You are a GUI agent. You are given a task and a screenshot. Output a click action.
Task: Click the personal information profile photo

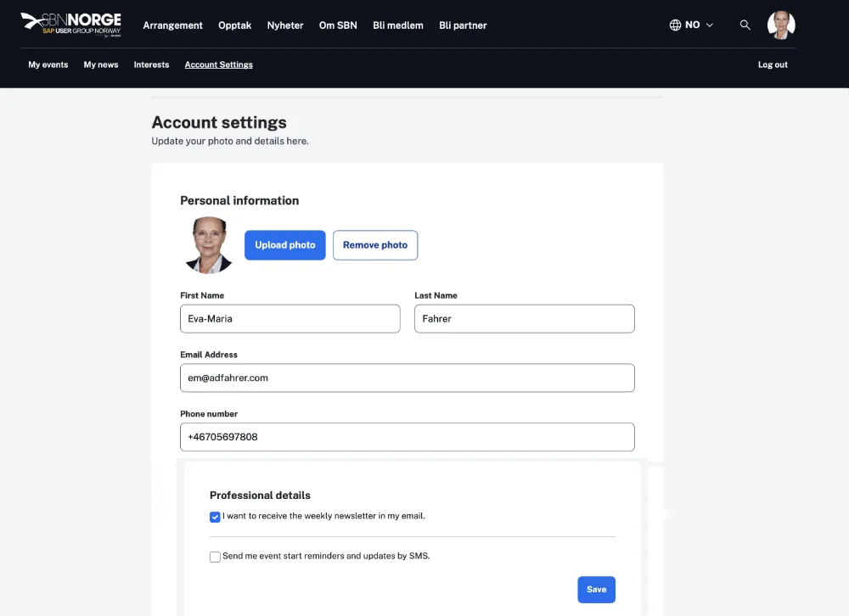click(x=208, y=245)
